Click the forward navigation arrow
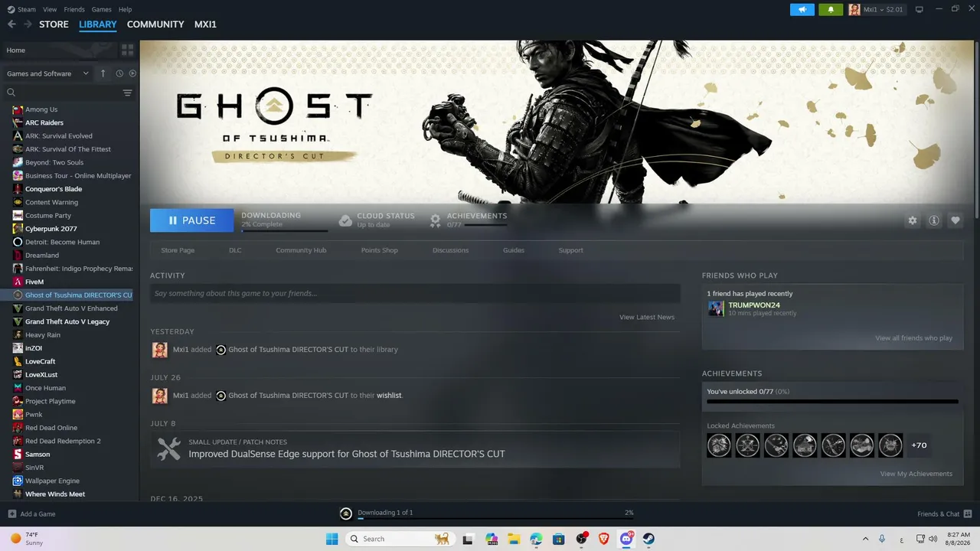This screenshot has width=980, height=551. (x=28, y=24)
